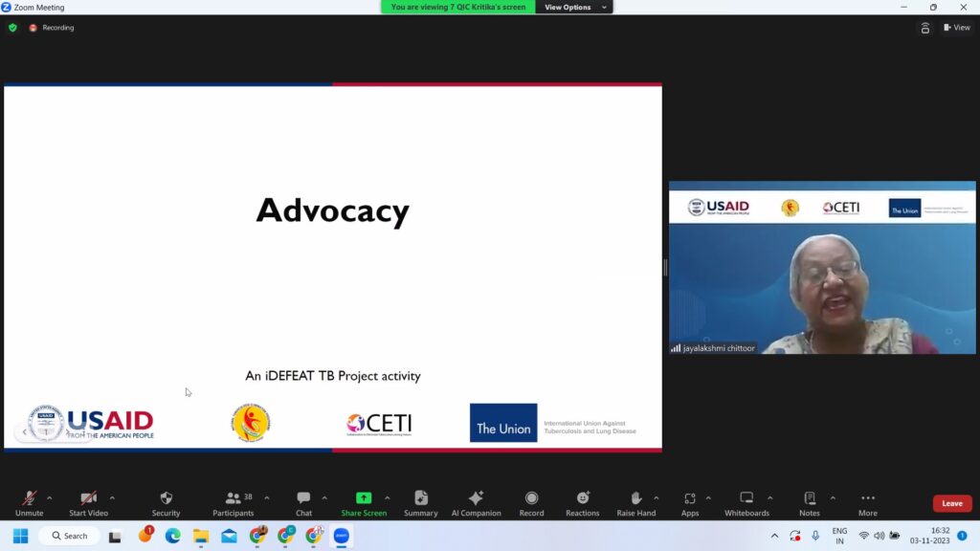
Task: Unmute the microphone
Action: [29, 502]
